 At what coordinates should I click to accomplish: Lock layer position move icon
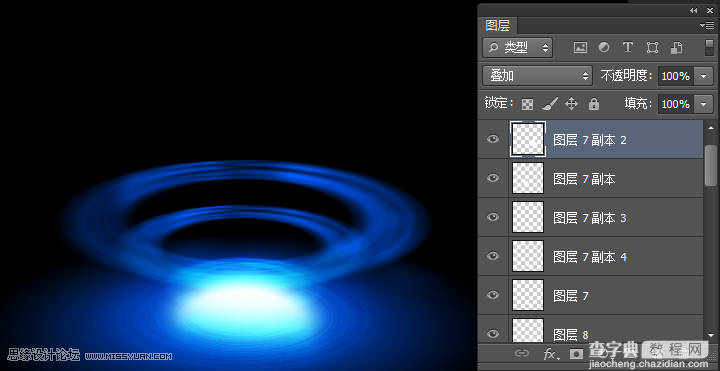571,104
